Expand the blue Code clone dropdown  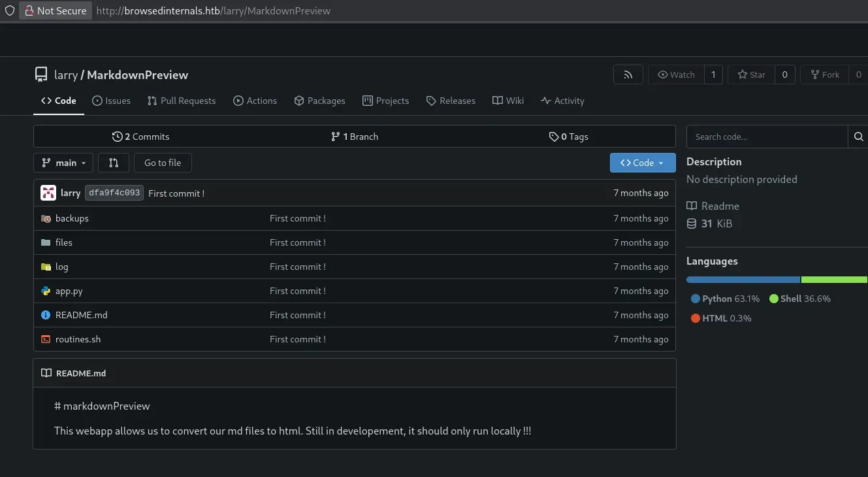[x=642, y=163]
